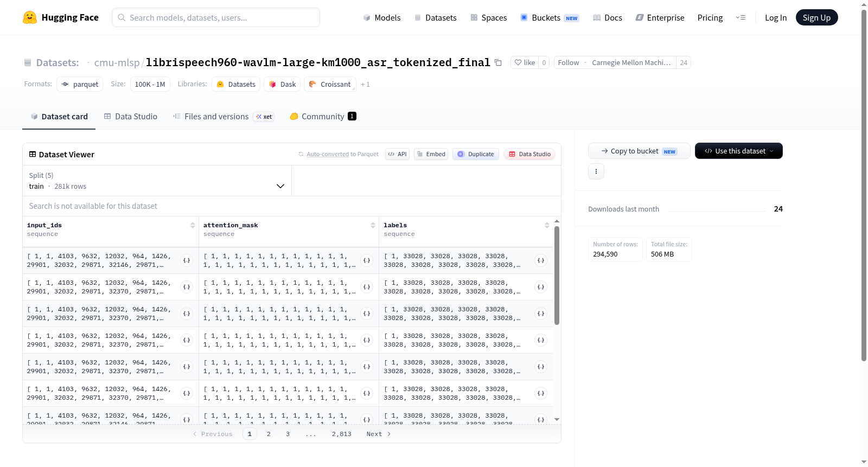Like this dataset with heart button
This screenshot has width=868, height=467.
pyautogui.click(x=525, y=62)
